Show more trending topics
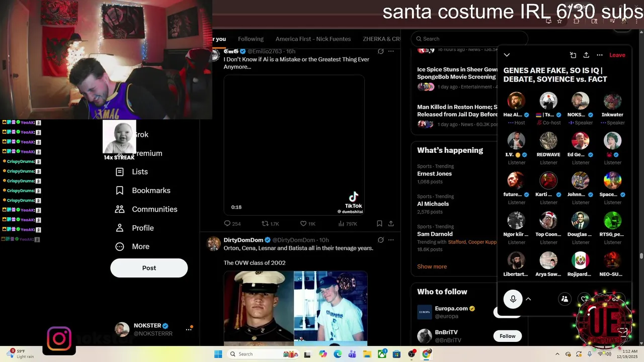 coord(432,266)
